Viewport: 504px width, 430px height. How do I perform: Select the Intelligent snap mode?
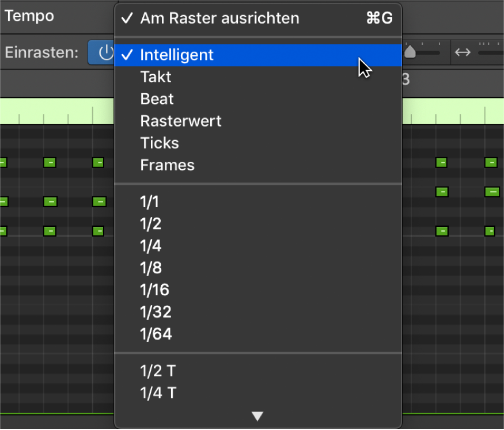click(176, 55)
